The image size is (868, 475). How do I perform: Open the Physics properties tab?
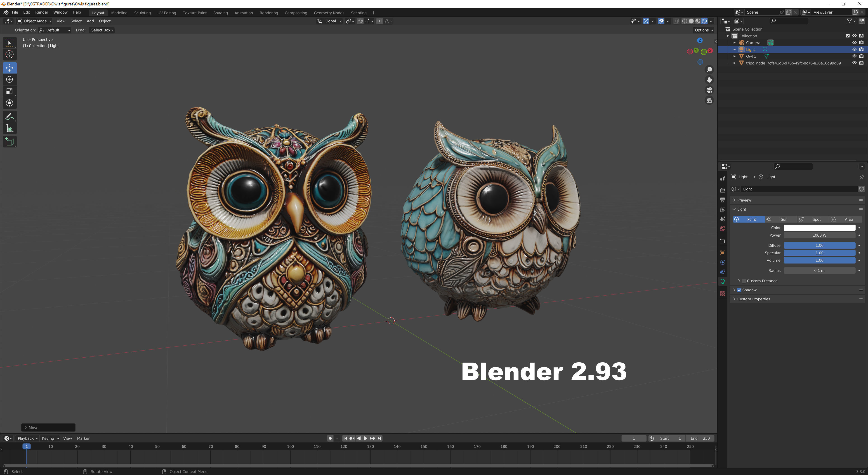click(722, 262)
